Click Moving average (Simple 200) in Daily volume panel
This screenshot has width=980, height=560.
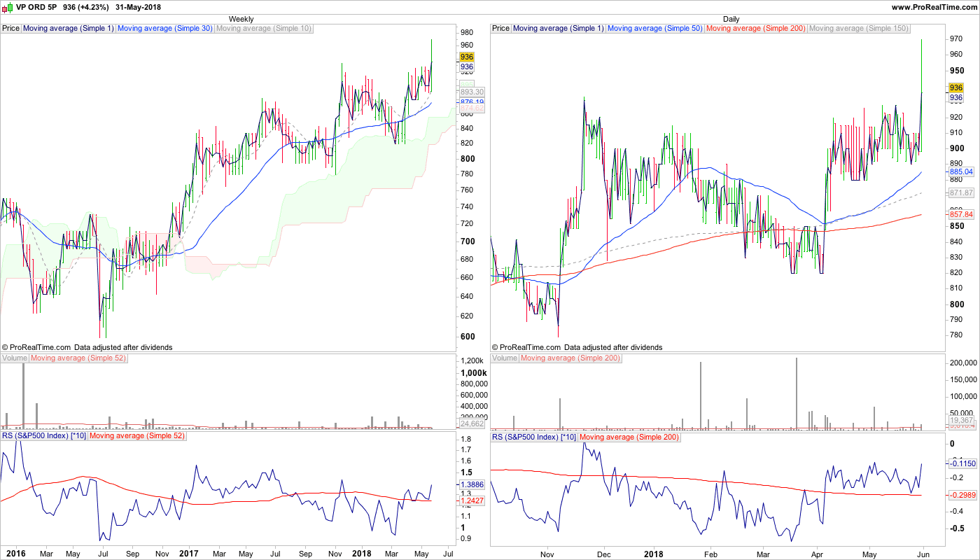(x=570, y=358)
